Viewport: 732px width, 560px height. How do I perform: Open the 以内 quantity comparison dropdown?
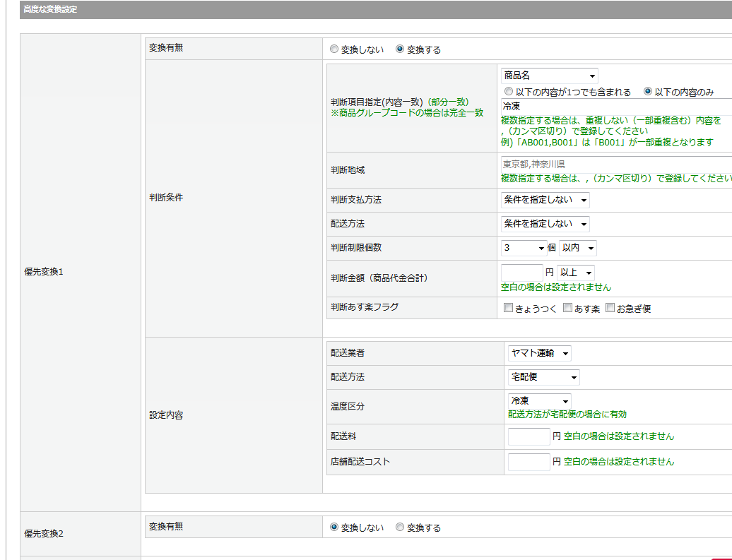coord(577,248)
